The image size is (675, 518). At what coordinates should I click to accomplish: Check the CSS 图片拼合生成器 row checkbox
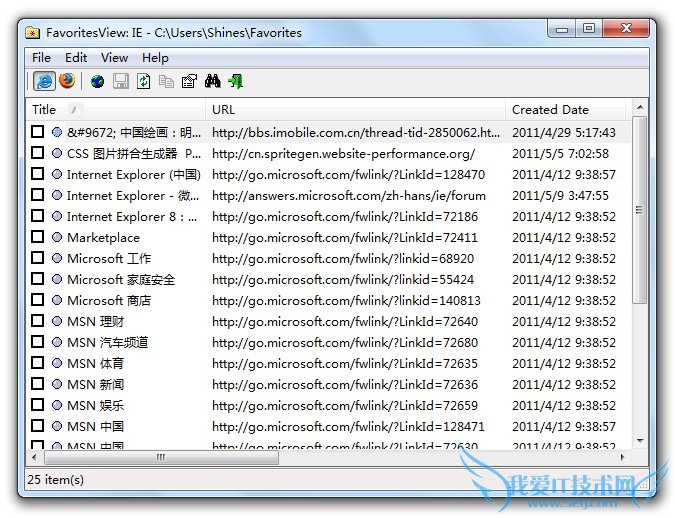point(37,152)
